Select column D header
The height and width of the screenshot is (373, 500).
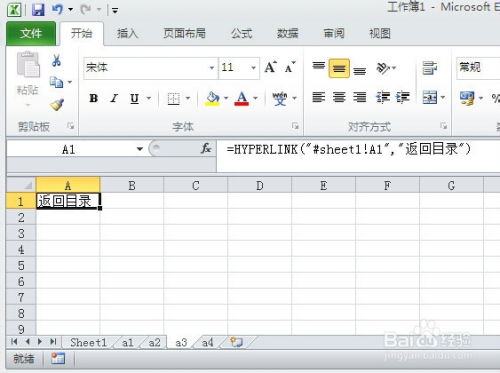[x=260, y=185]
